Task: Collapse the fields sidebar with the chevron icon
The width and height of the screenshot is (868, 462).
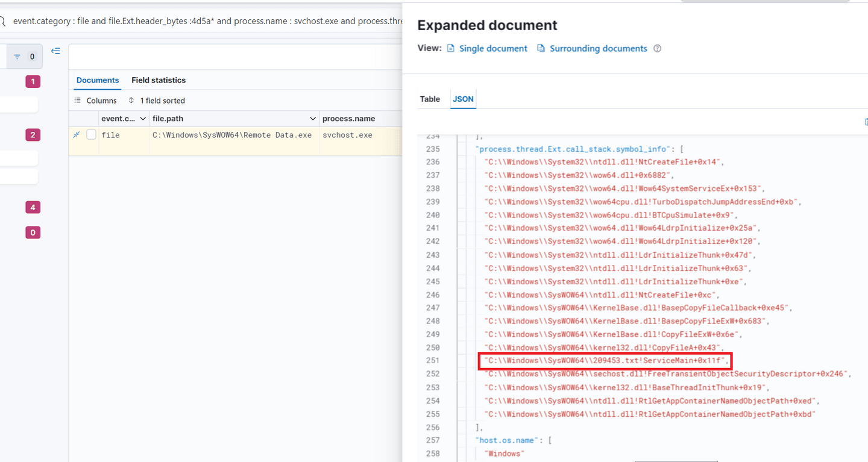Action: 55,51
